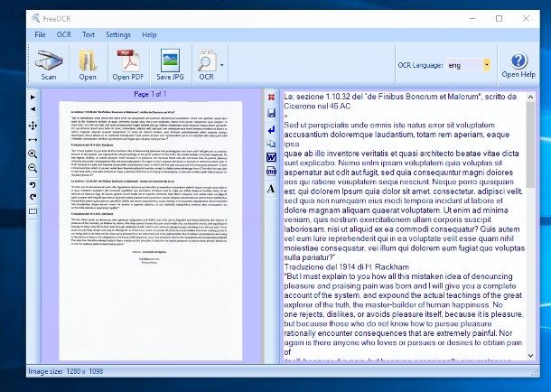The image size is (551, 392).
Task: Open the OCR menu
Action: coord(63,34)
